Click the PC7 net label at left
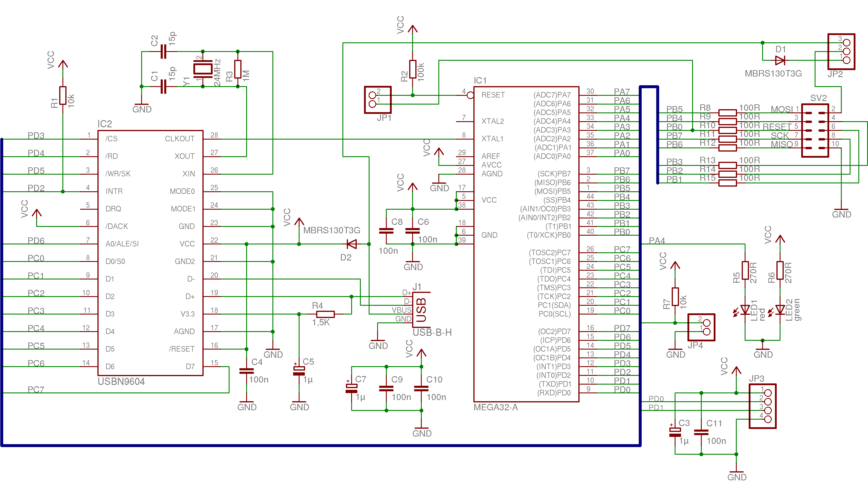 (36, 390)
